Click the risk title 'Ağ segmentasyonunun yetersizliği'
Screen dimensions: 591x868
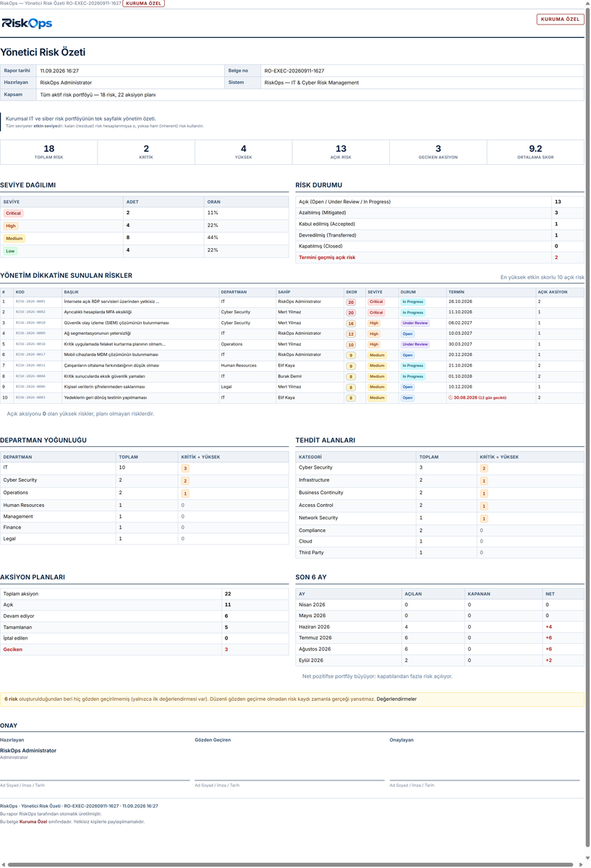pos(97,333)
